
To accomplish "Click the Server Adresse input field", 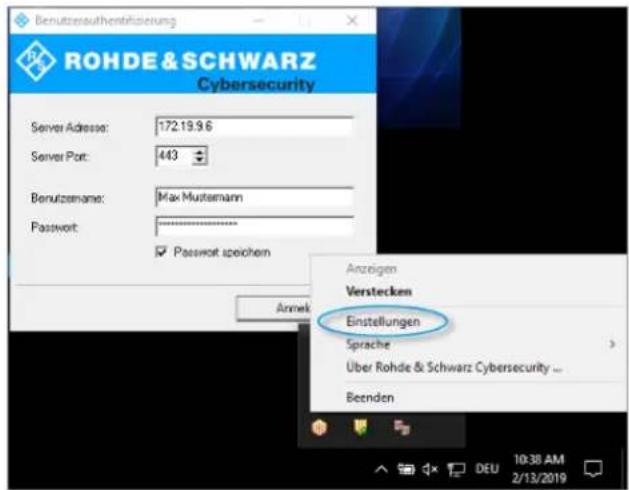I will pyautogui.click(x=254, y=126).
